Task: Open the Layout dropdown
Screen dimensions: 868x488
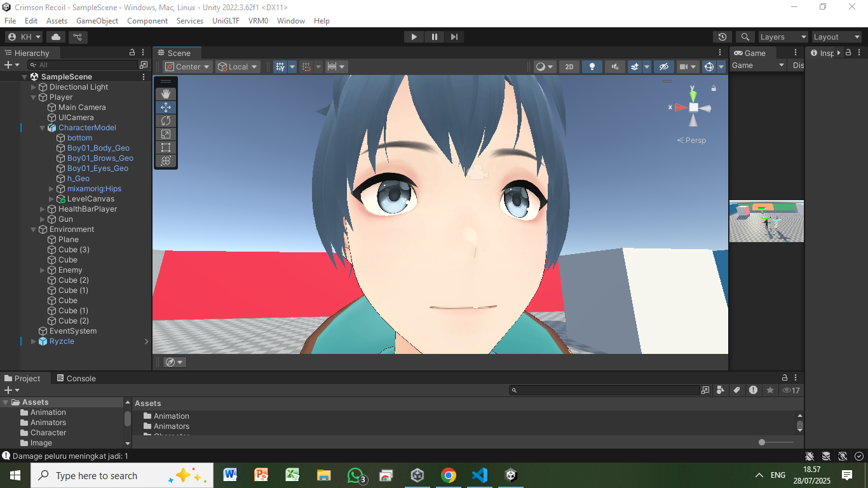Action: point(837,37)
